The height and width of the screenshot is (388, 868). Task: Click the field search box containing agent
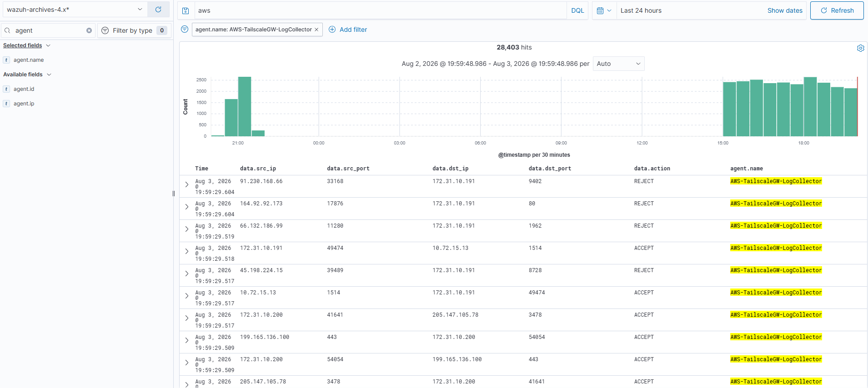48,30
